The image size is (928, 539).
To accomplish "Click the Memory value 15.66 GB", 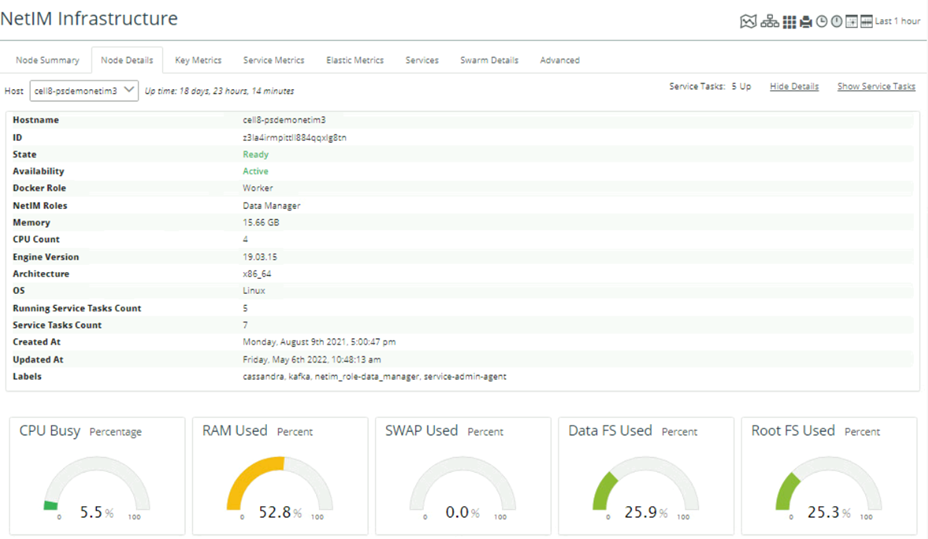I will (261, 222).
